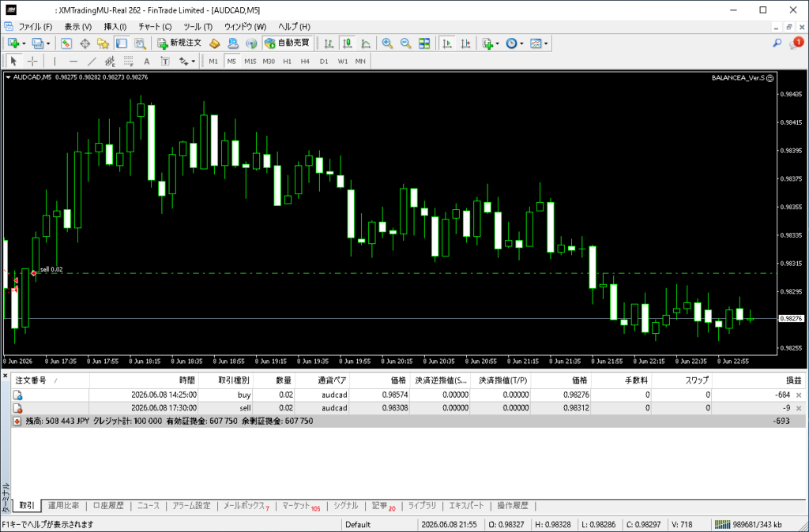
Task: Open the メールボックス tab
Action: coord(246,506)
